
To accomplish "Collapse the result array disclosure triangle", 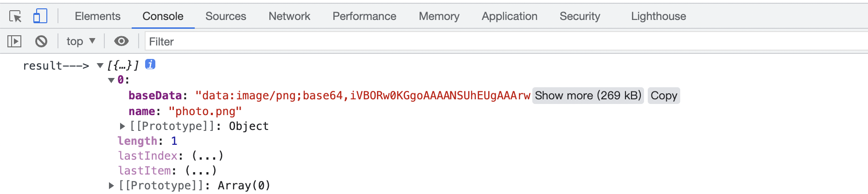I will (100, 65).
